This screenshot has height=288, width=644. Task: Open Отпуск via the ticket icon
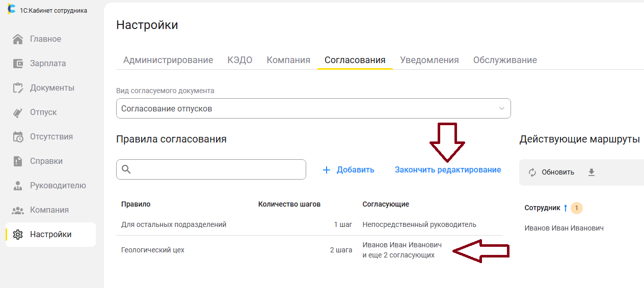18,112
